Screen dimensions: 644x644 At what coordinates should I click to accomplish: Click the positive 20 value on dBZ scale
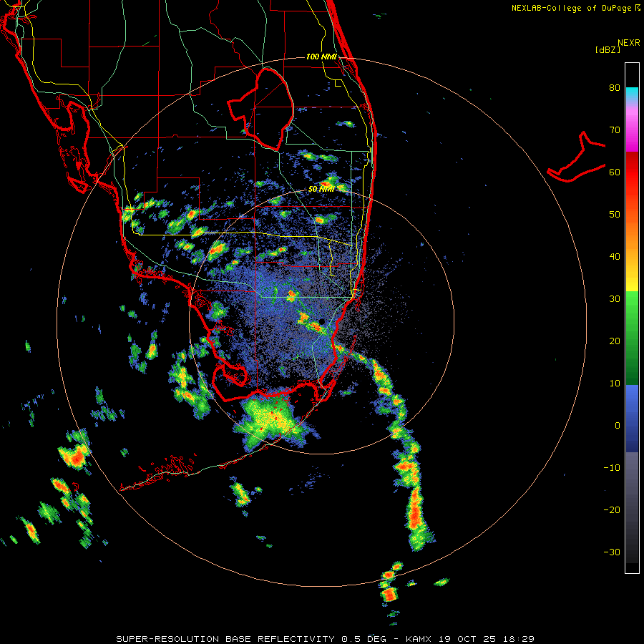coord(615,341)
